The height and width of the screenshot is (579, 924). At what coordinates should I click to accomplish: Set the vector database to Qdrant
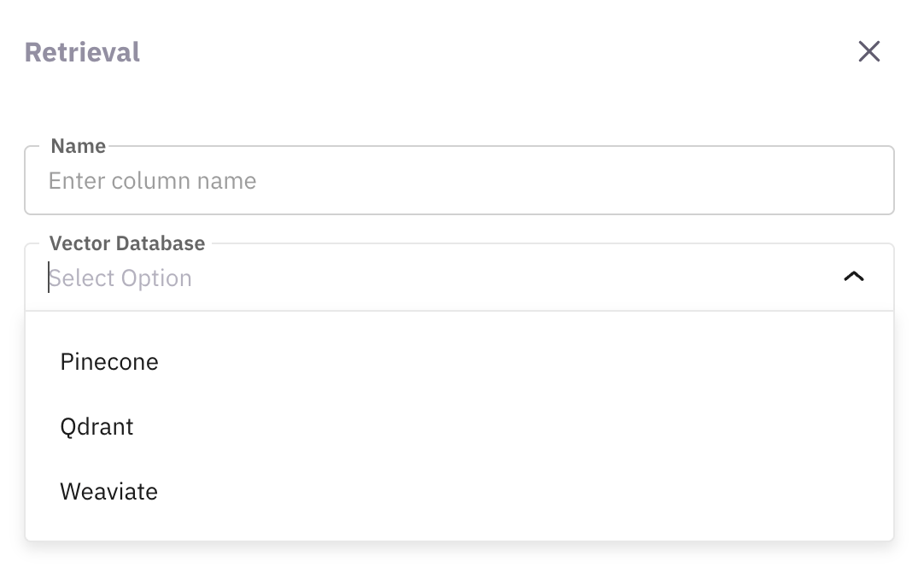96,427
